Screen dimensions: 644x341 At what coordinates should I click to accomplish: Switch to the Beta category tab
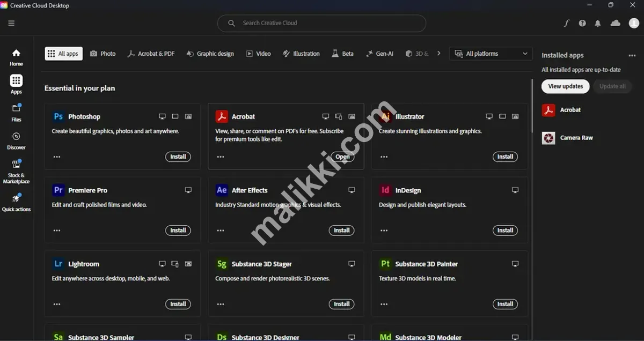(342, 54)
